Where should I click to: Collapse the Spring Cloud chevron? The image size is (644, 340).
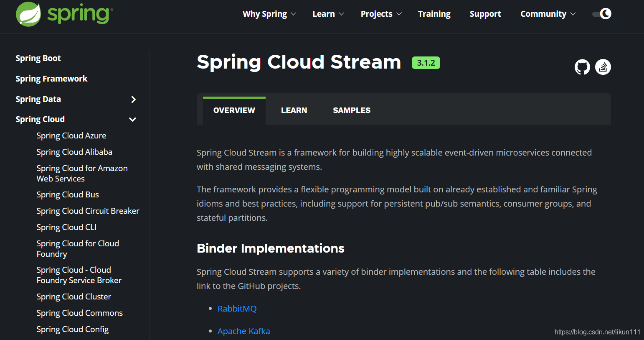click(x=133, y=120)
